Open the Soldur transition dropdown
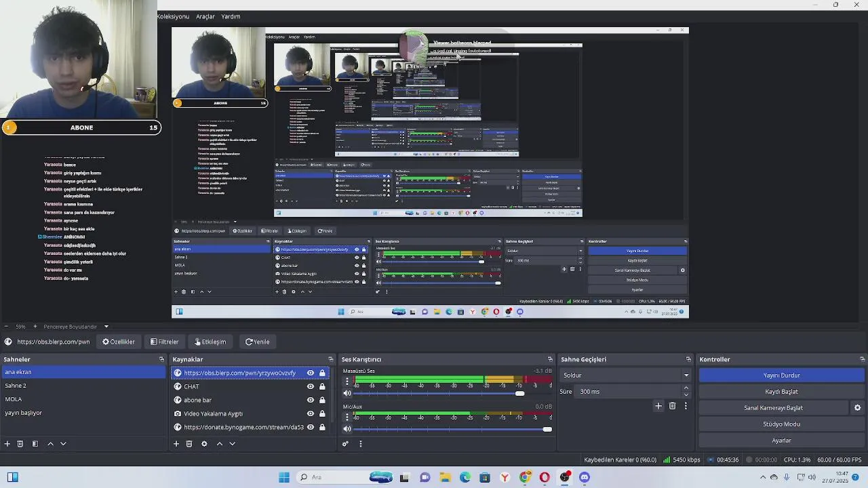868x488 pixels. 625,375
